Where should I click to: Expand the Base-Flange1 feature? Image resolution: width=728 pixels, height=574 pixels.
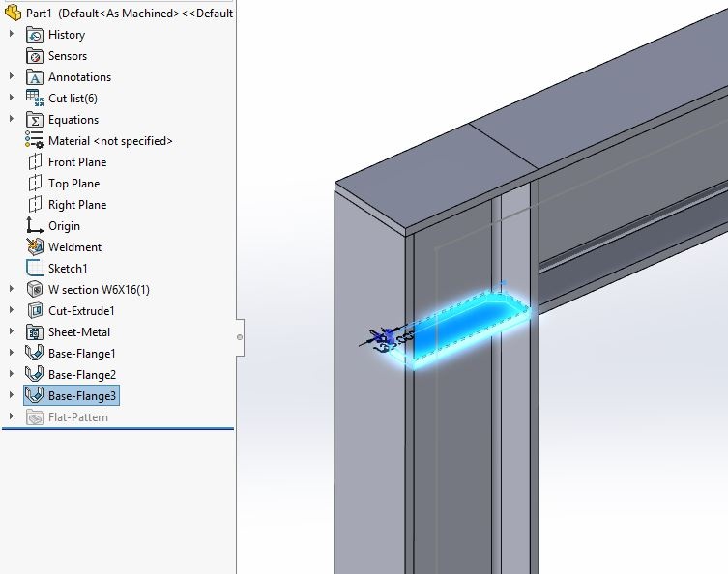pos(12,353)
